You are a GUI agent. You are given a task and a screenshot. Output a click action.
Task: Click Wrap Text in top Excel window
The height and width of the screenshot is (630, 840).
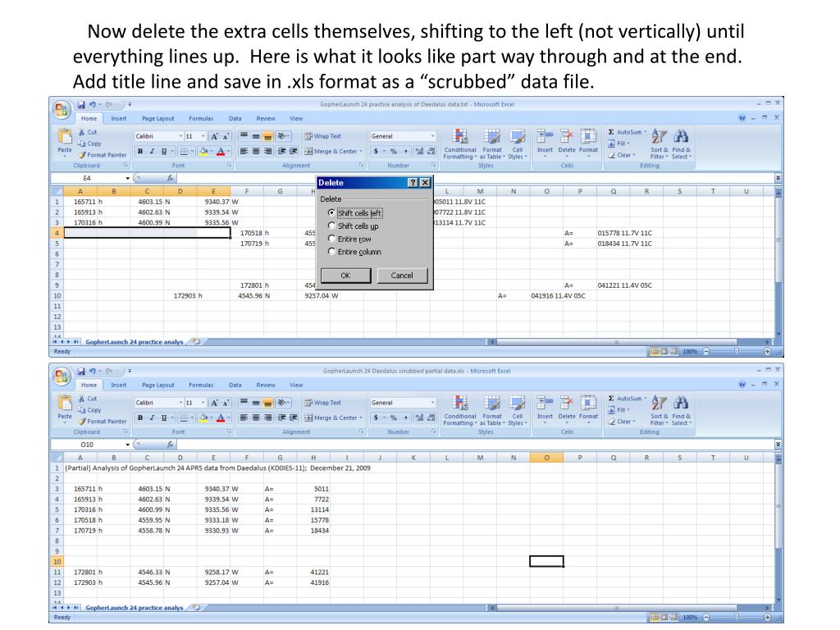(x=322, y=136)
